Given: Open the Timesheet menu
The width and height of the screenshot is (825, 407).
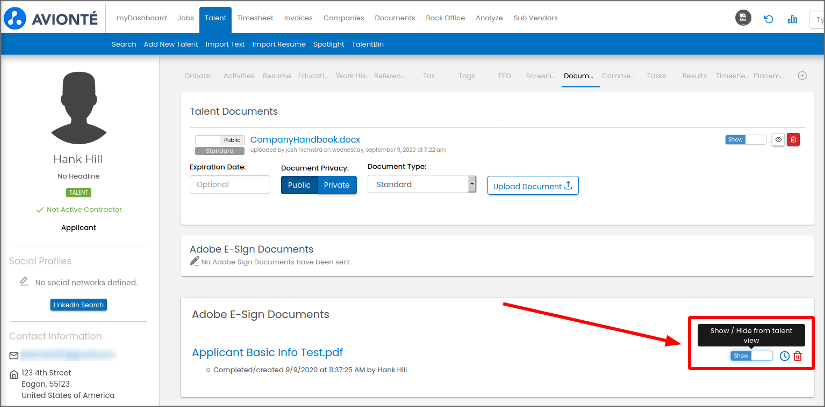Looking at the screenshot, I should [257, 18].
